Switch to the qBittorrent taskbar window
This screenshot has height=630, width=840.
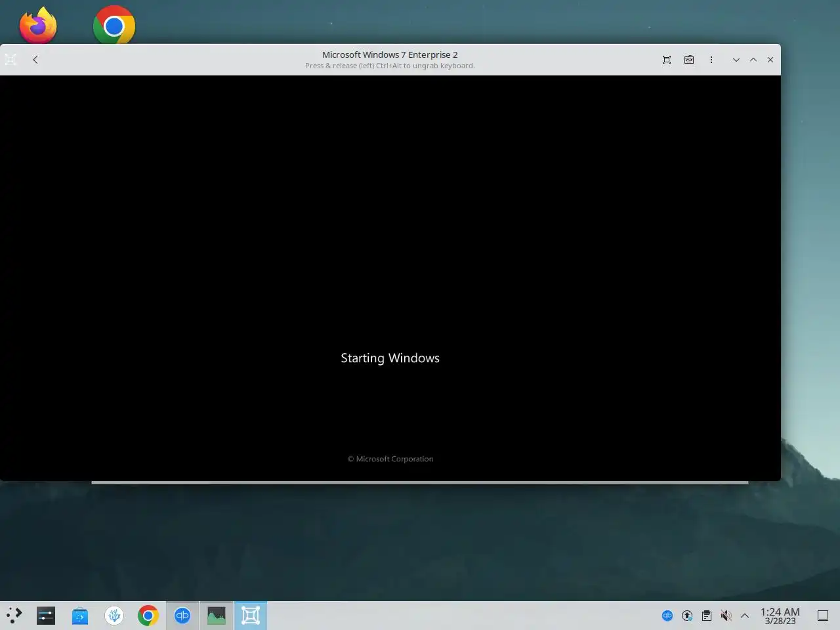click(182, 616)
